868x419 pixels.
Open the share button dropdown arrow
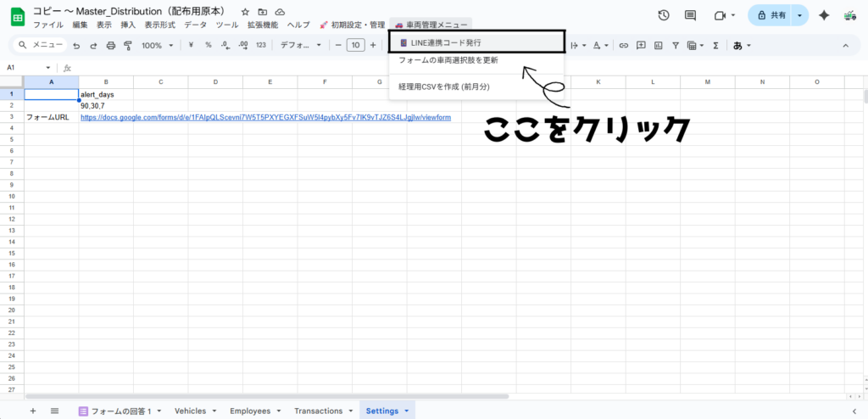point(798,15)
